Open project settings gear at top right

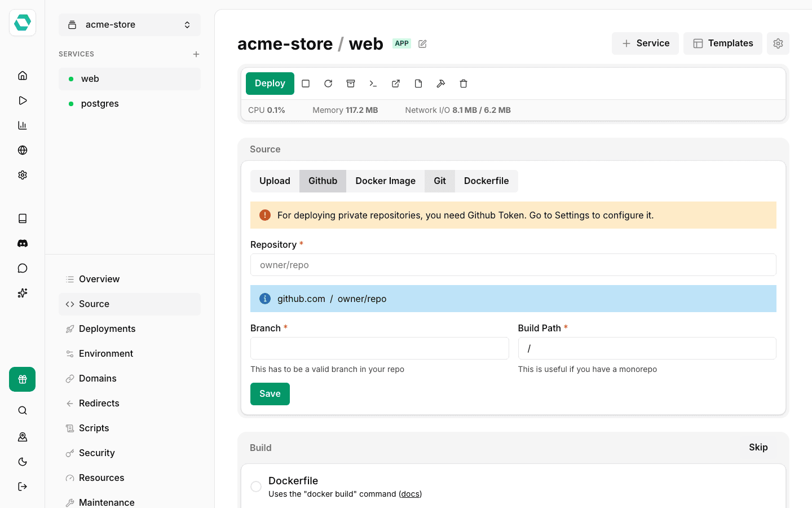pyautogui.click(x=778, y=43)
